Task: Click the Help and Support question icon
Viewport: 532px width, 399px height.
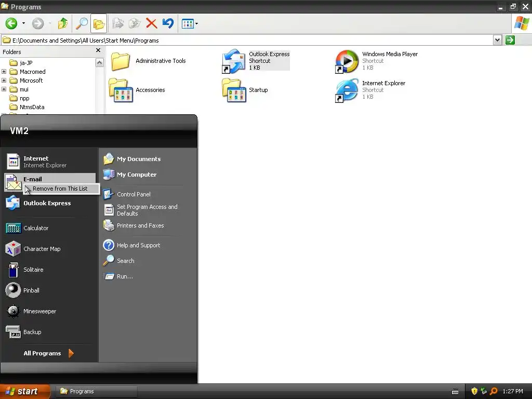Action: click(x=109, y=245)
